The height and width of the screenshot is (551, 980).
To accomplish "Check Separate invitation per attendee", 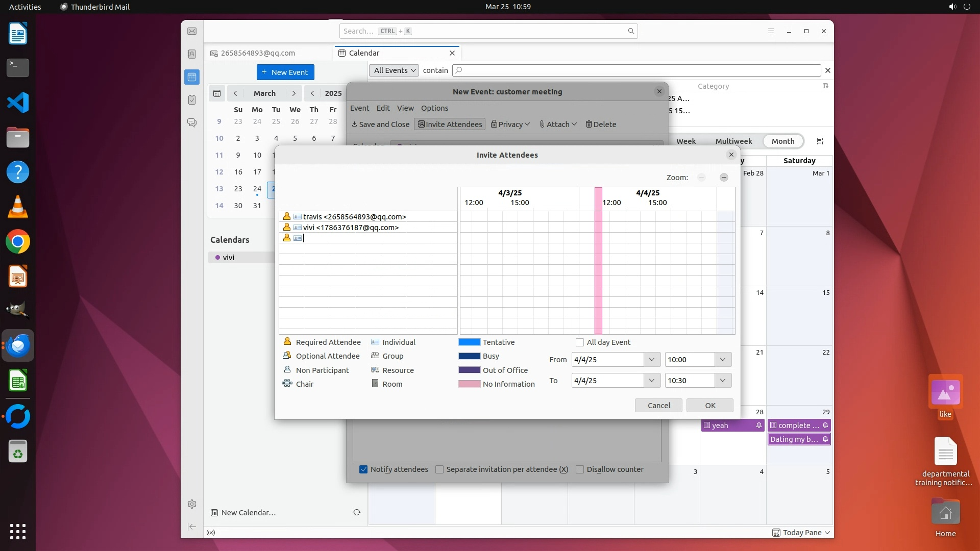I will point(439,469).
